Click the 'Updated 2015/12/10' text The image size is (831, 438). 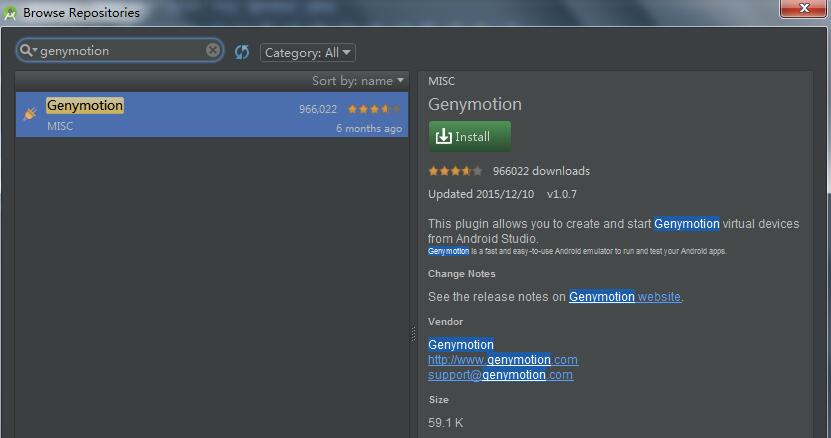point(481,194)
